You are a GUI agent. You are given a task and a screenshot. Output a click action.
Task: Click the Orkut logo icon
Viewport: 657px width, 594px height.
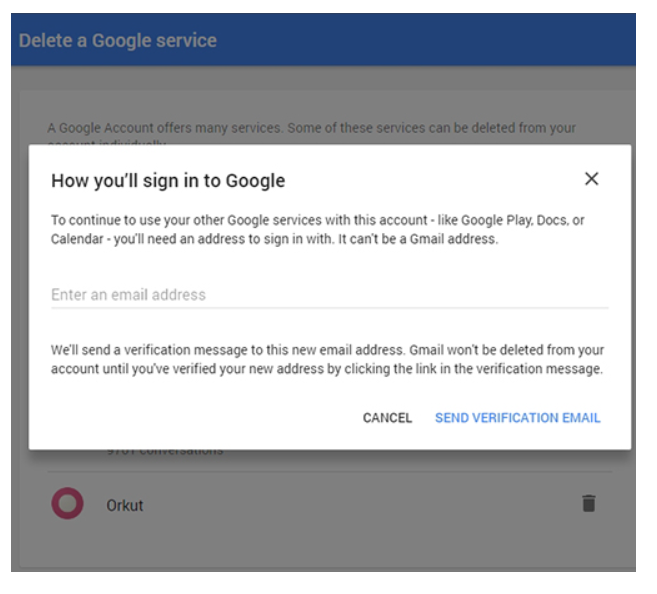tap(67, 504)
